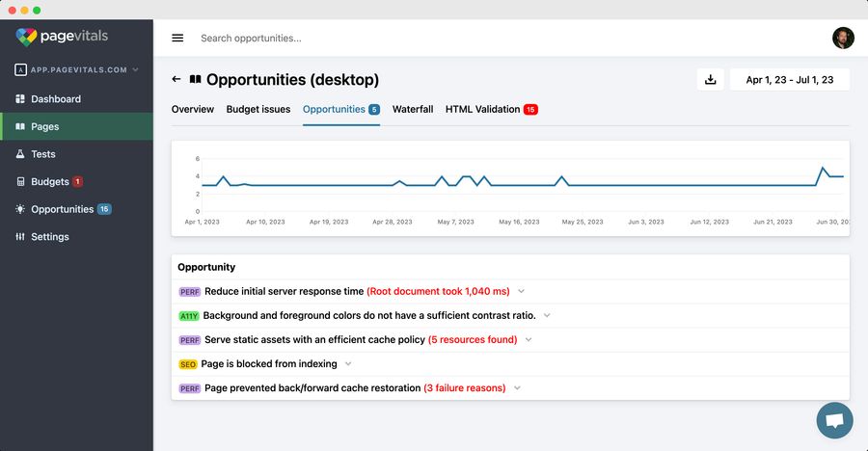Viewport: 868px width, 451px height.
Task: Click 'Root document took 1,040 ms' red text
Action: point(438,291)
